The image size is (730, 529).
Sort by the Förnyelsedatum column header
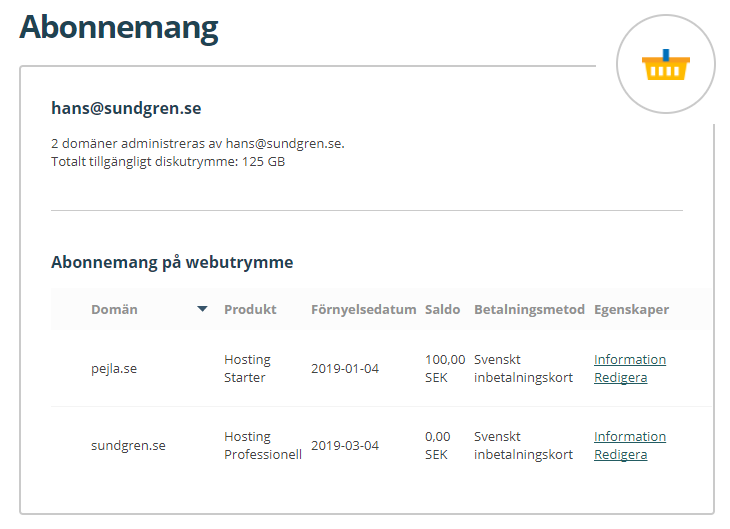click(x=364, y=309)
